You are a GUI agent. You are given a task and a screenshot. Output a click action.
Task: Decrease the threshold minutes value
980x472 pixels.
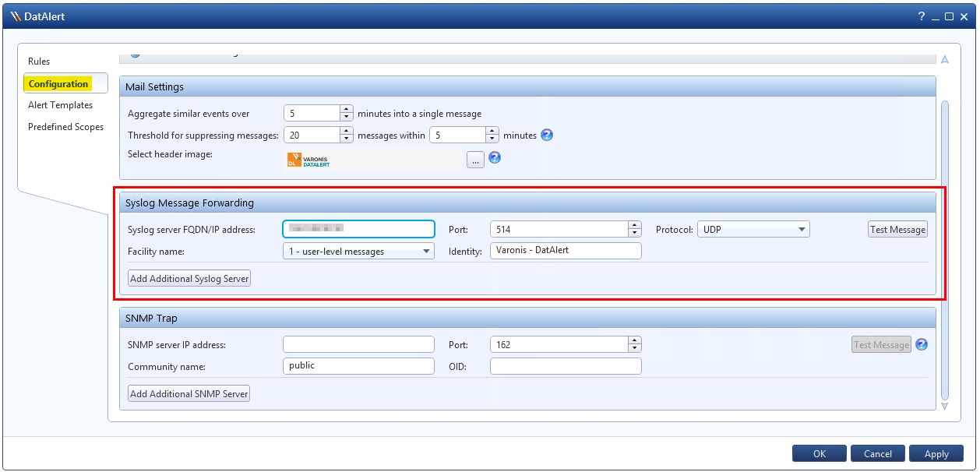492,139
